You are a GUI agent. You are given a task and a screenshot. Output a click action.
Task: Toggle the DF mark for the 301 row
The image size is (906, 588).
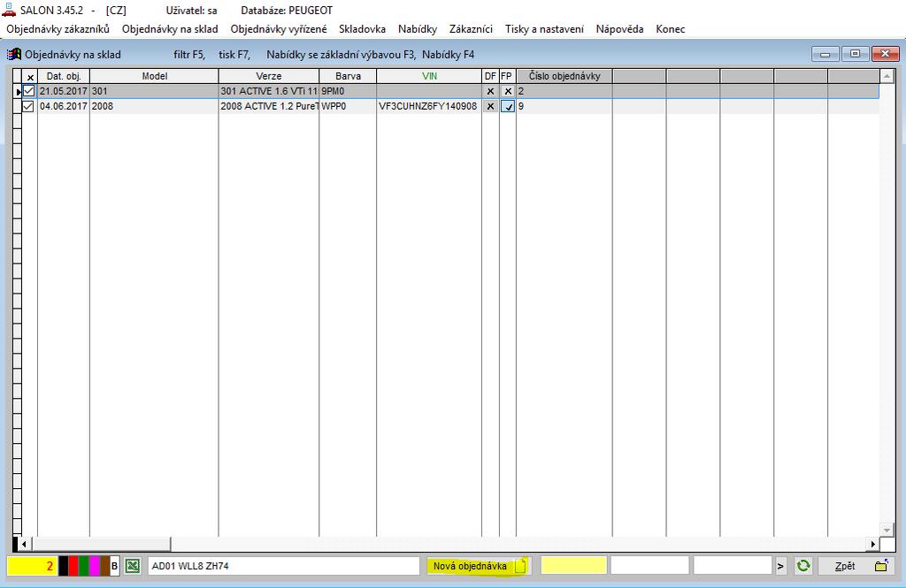point(490,91)
